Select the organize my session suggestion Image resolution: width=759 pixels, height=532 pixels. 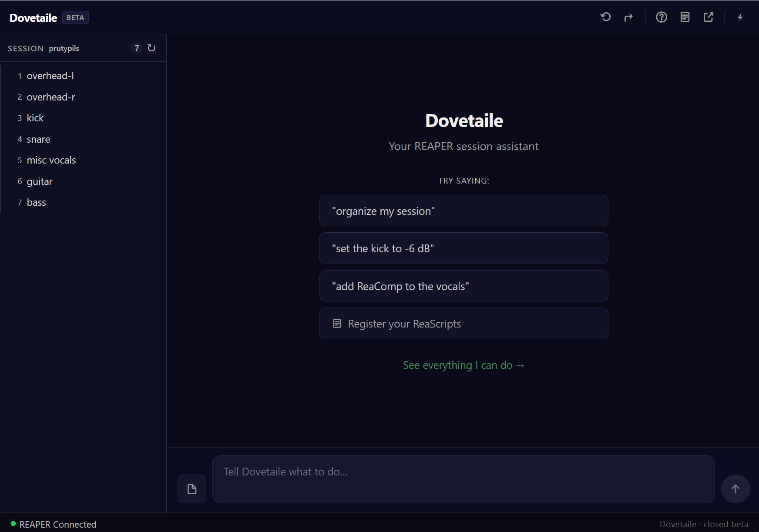point(463,211)
